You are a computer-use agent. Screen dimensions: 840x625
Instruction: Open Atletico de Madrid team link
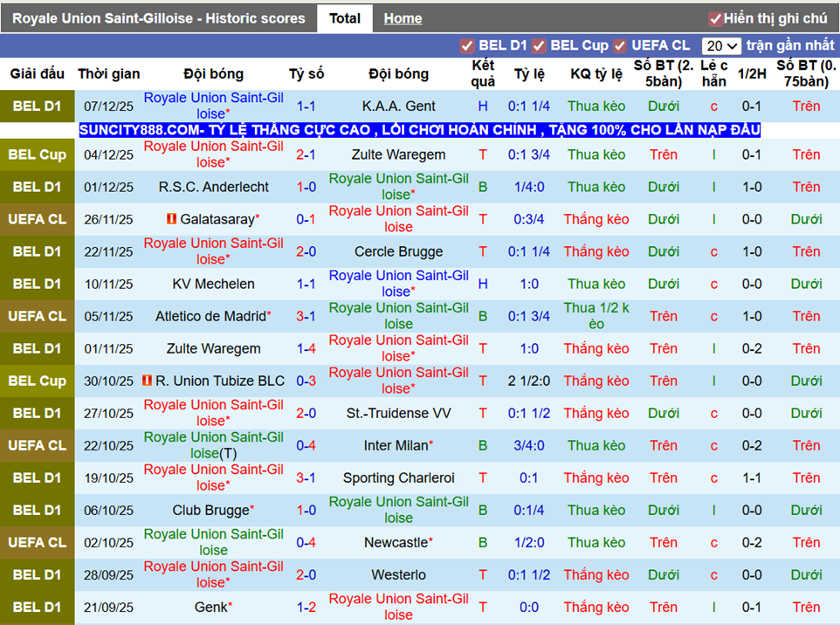click(x=210, y=317)
